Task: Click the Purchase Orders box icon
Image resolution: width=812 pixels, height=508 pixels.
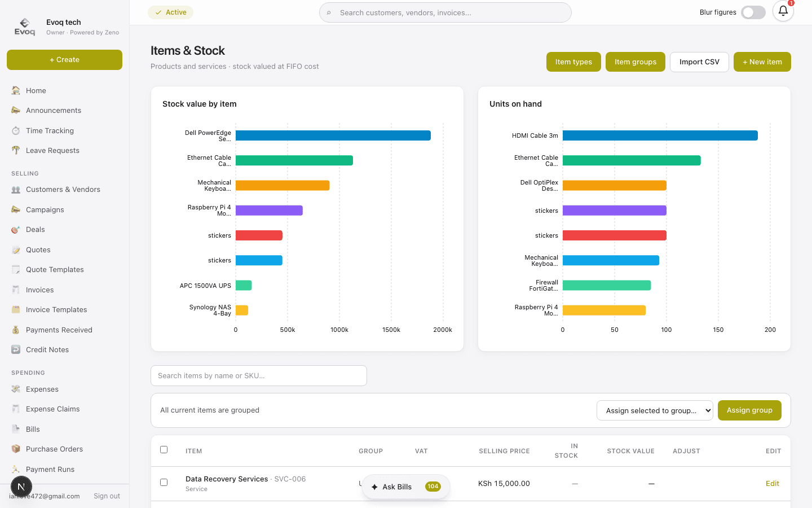Action: (16, 449)
